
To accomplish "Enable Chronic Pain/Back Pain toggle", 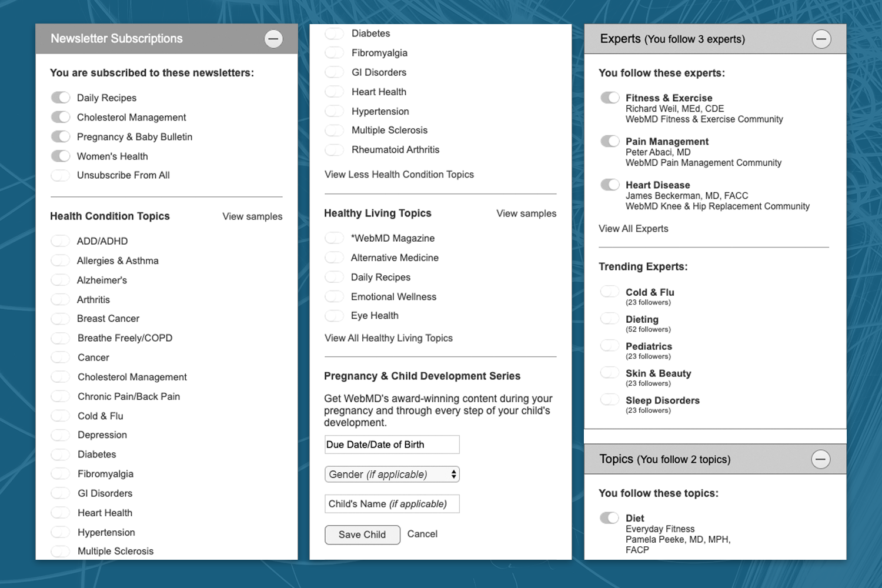I will [x=61, y=396].
